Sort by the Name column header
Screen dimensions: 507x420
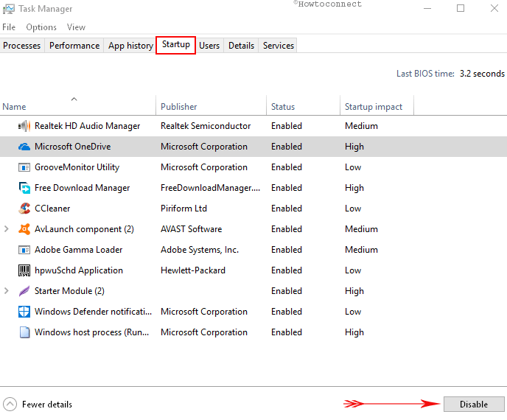click(x=77, y=107)
